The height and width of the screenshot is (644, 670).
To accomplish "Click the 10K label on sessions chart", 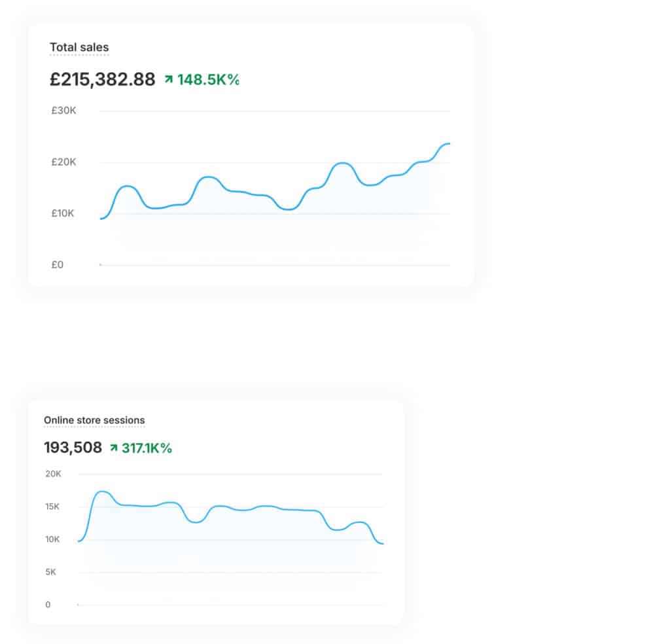I will pyautogui.click(x=52, y=539).
